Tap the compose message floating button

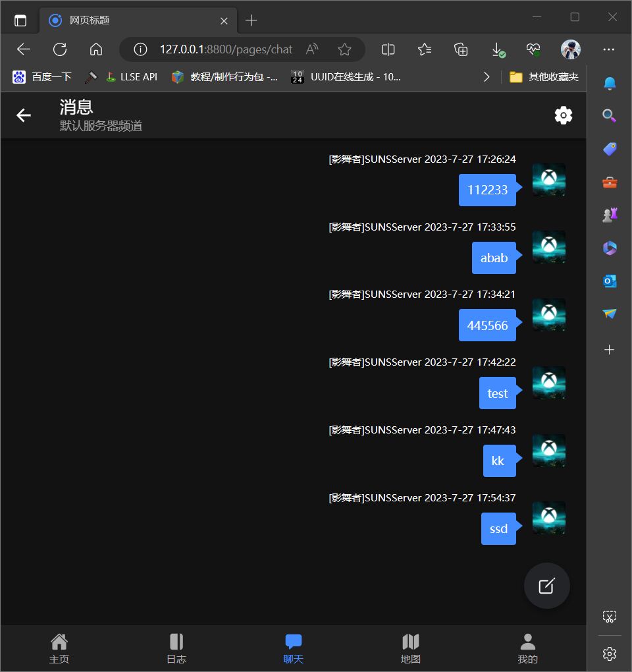pyautogui.click(x=547, y=586)
